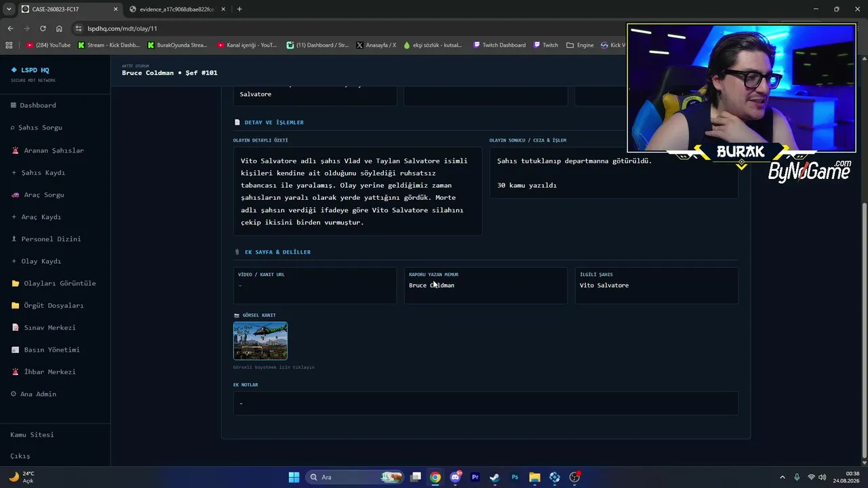
Task: Open Photoshop from the taskbar
Action: point(515,477)
